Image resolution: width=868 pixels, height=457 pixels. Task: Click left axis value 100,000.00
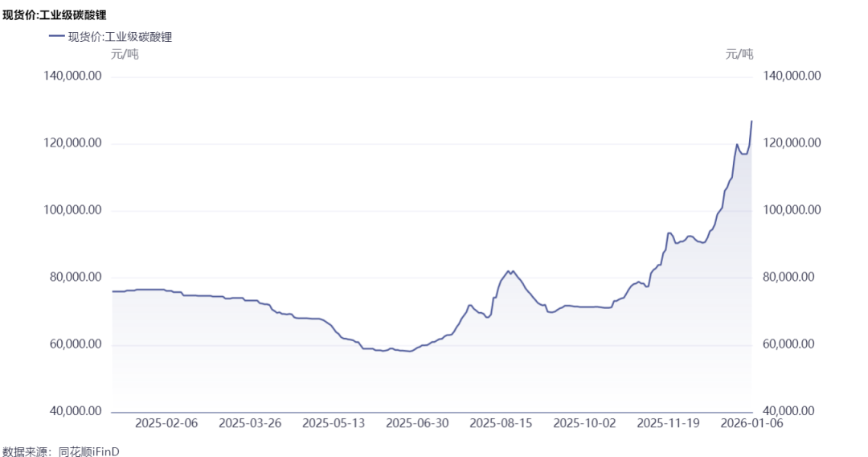[72, 210]
